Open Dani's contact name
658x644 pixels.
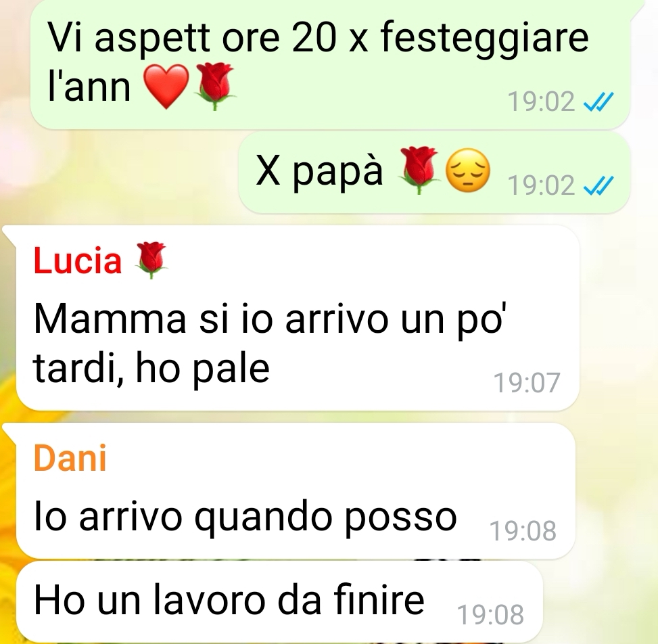(x=70, y=458)
